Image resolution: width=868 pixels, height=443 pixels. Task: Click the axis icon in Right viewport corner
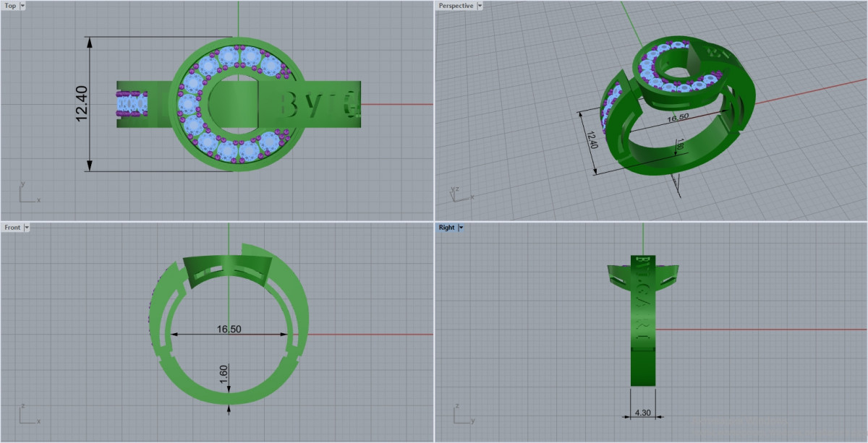pos(463,414)
